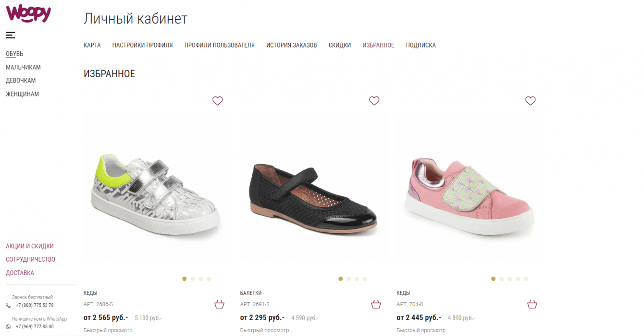Add item 2686-5 to cart via basket icon

[x=220, y=304]
